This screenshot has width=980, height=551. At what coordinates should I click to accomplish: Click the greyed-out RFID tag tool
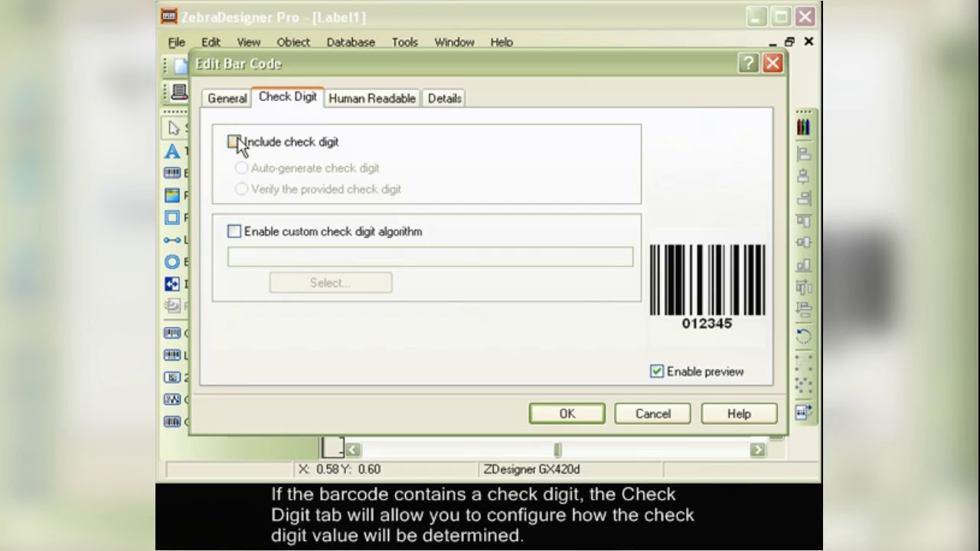[x=172, y=306]
